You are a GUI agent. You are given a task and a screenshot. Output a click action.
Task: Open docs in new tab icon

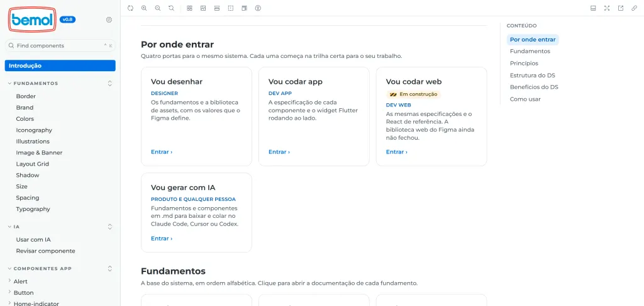point(621,8)
